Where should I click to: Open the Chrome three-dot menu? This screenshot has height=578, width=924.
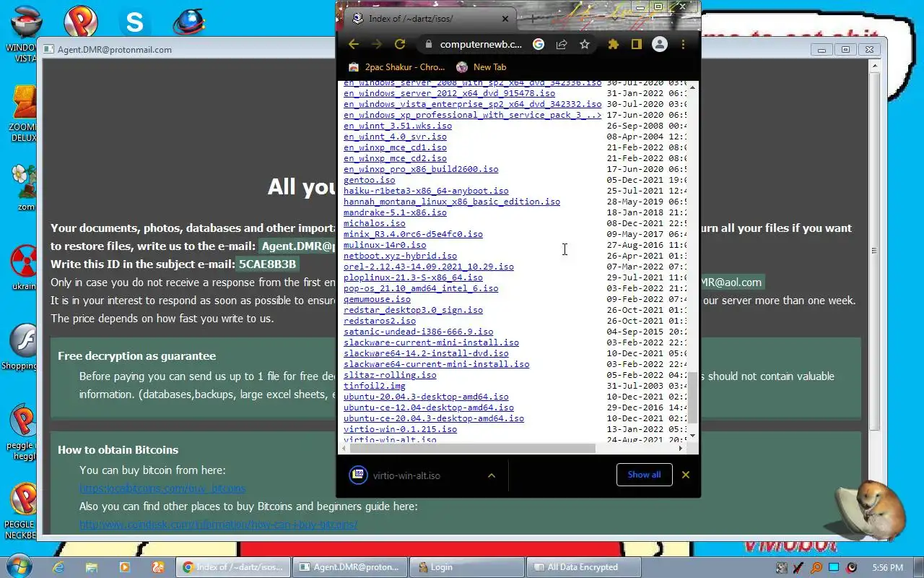[683, 44]
